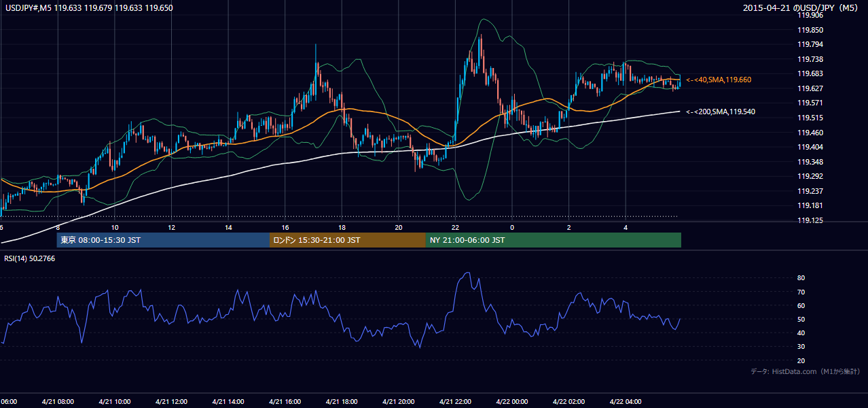Screen dimensions: 868x408
Task: Click price axis label 119.515
Action: coord(810,118)
